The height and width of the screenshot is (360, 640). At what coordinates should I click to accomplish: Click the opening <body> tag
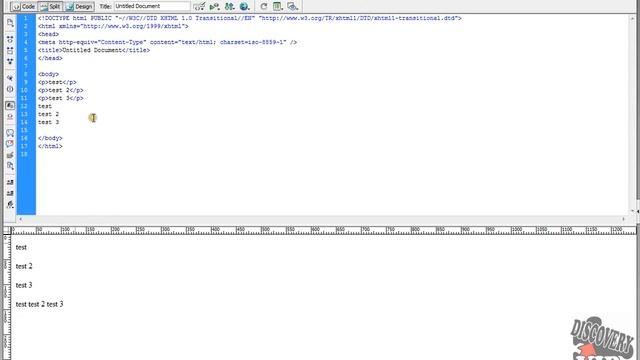click(x=48, y=74)
